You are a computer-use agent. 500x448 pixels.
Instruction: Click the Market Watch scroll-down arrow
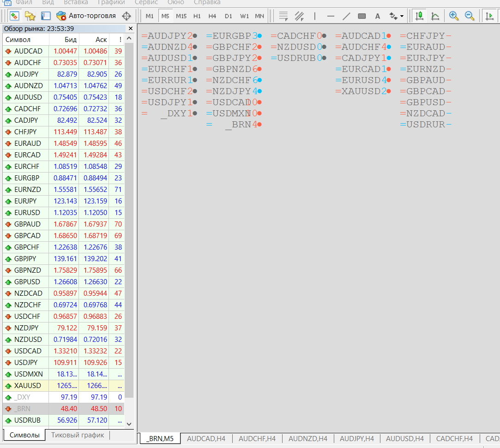click(129, 424)
